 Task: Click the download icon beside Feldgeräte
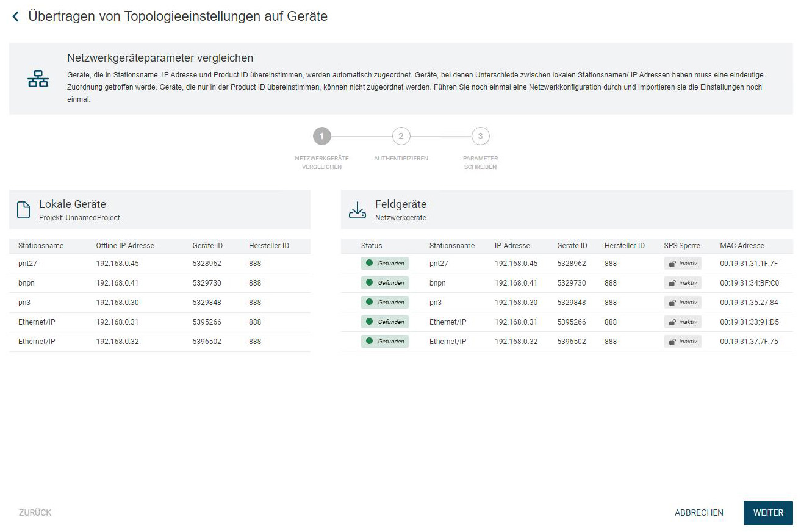click(357, 210)
